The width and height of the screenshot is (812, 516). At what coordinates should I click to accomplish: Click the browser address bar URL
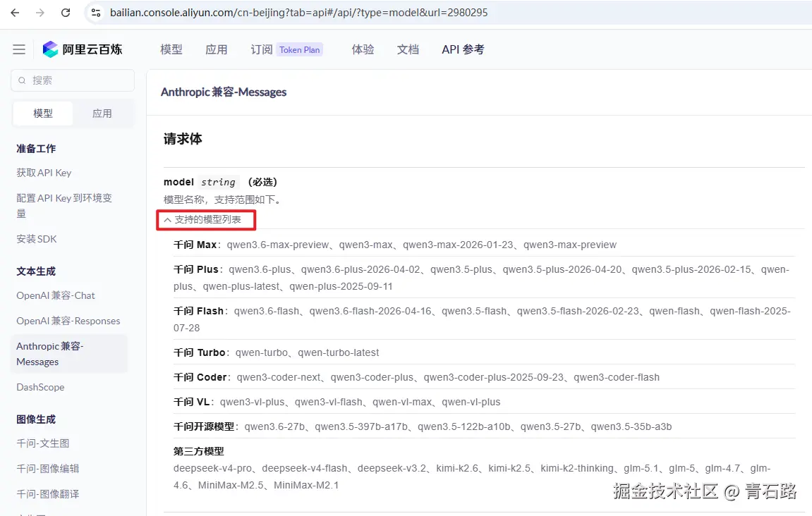click(x=299, y=13)
